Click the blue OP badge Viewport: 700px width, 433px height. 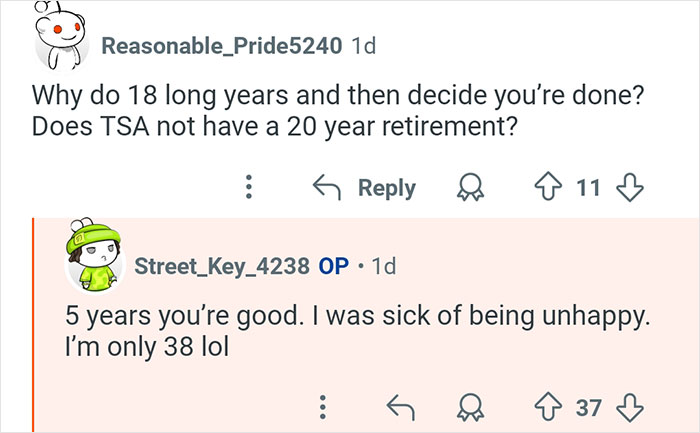tap(331, 267)
